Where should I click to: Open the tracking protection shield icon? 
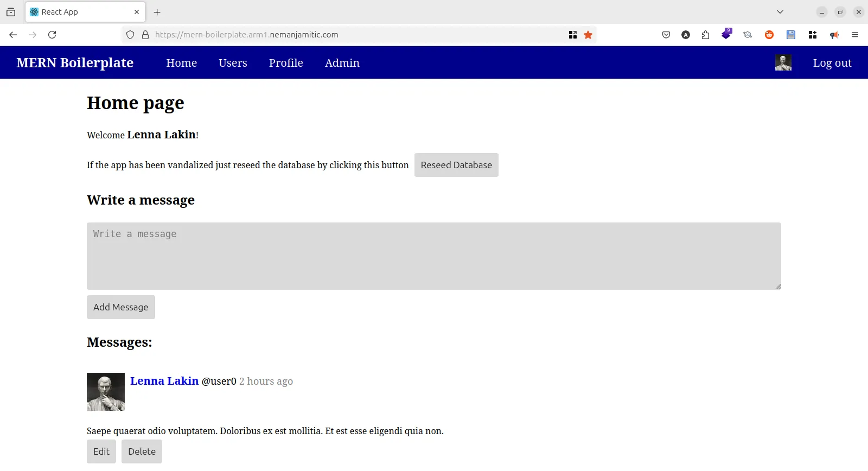[130, 35]
